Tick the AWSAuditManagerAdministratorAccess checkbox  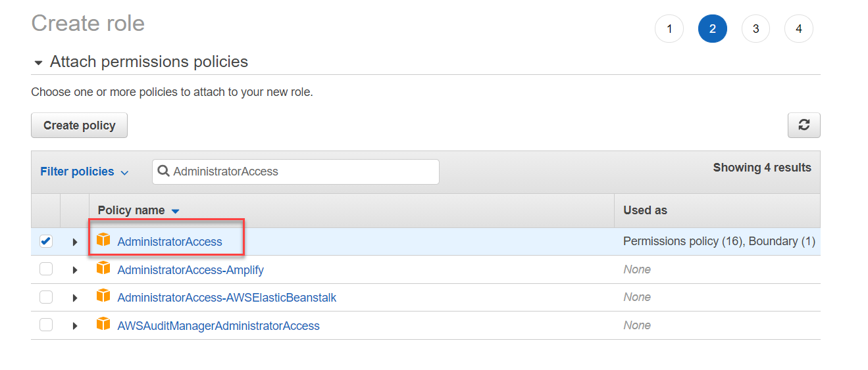coord(45,325)
